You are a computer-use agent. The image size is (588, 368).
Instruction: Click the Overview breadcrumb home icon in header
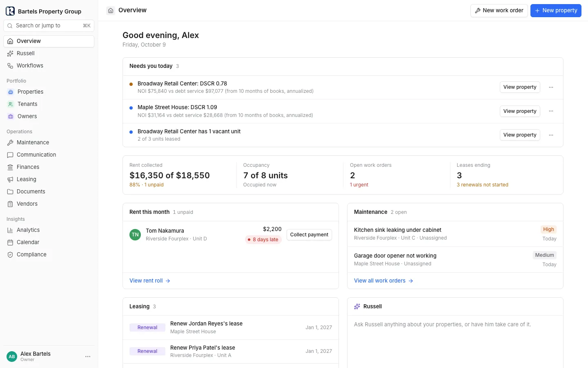(111, 11)
